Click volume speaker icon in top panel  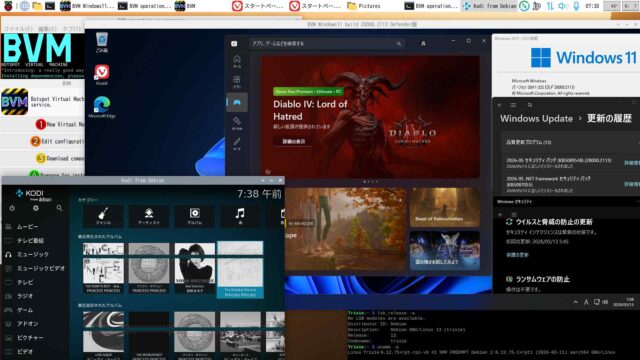[563, 6]
